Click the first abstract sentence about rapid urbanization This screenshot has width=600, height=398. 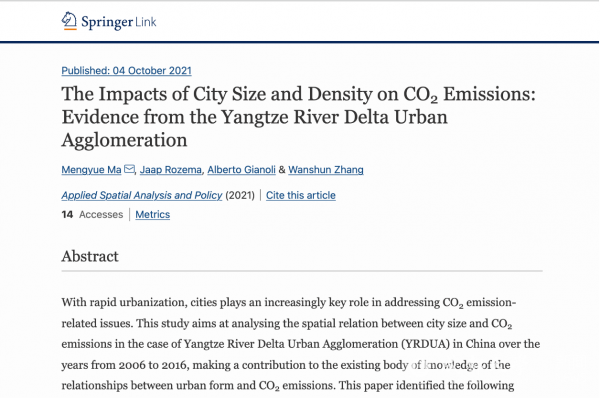pos(289,313)
